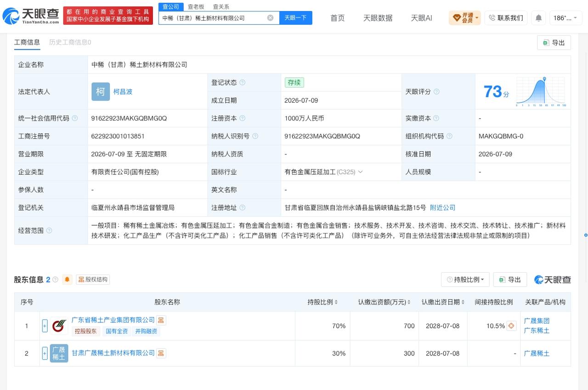Viewport: 588px width, 390px height.
Task: Click the 柯 avatar of legal representative
Action: click(x=101, y=92)
